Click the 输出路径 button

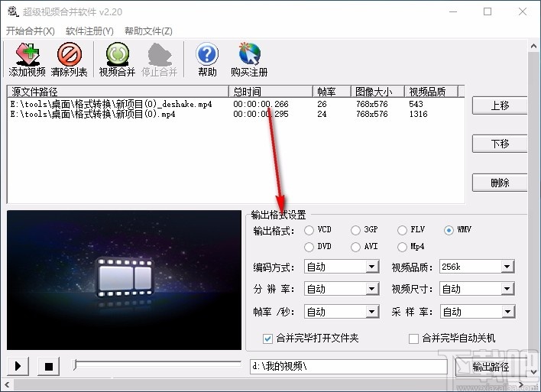point(491,367)
